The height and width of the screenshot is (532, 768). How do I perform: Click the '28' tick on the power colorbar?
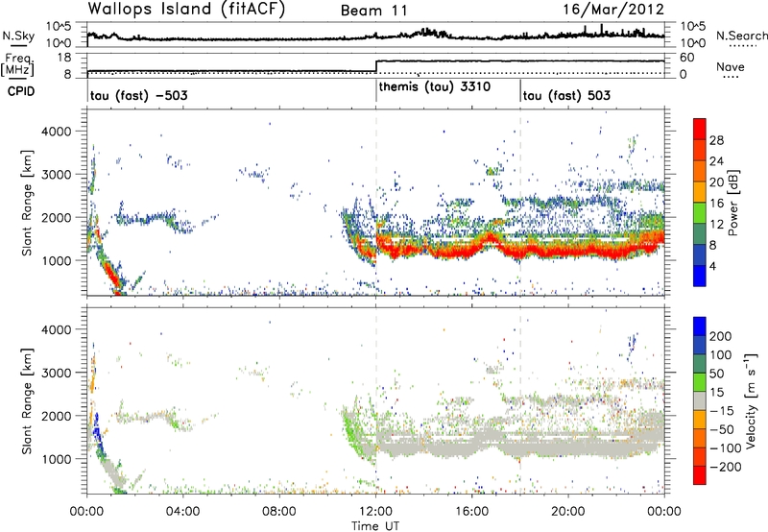click(716, 140)
